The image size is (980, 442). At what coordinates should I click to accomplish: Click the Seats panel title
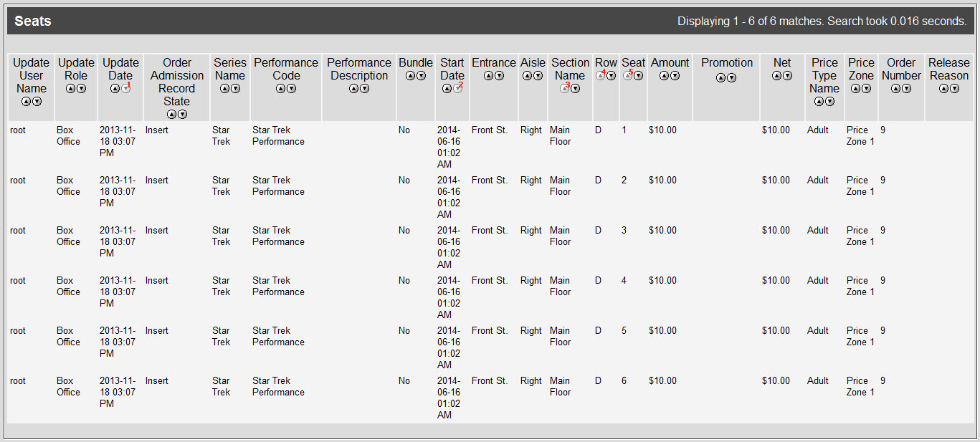point(33,21)
